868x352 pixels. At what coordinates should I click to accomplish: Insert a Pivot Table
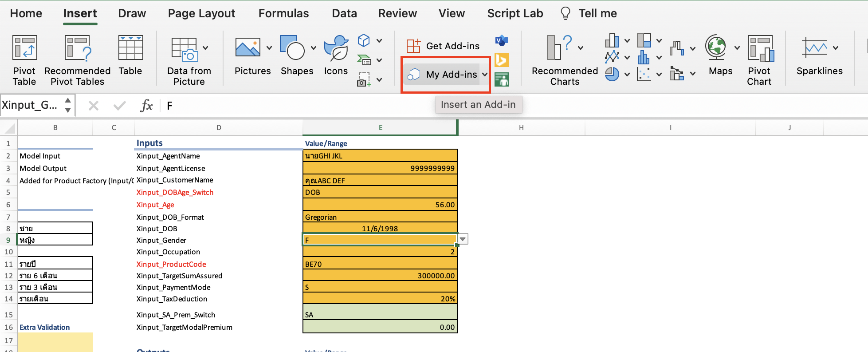(x=24, y=60)
